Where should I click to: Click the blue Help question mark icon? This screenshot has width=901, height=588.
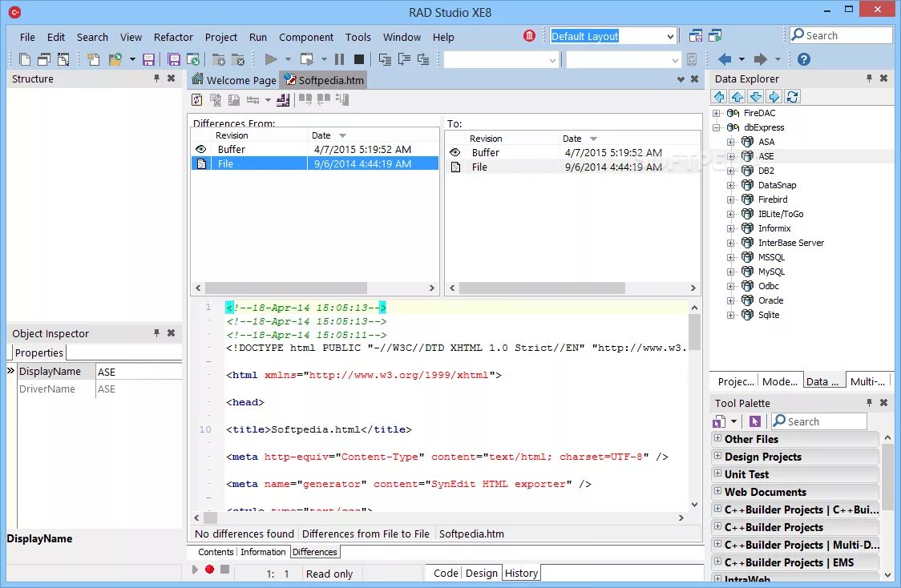[804, 59]
